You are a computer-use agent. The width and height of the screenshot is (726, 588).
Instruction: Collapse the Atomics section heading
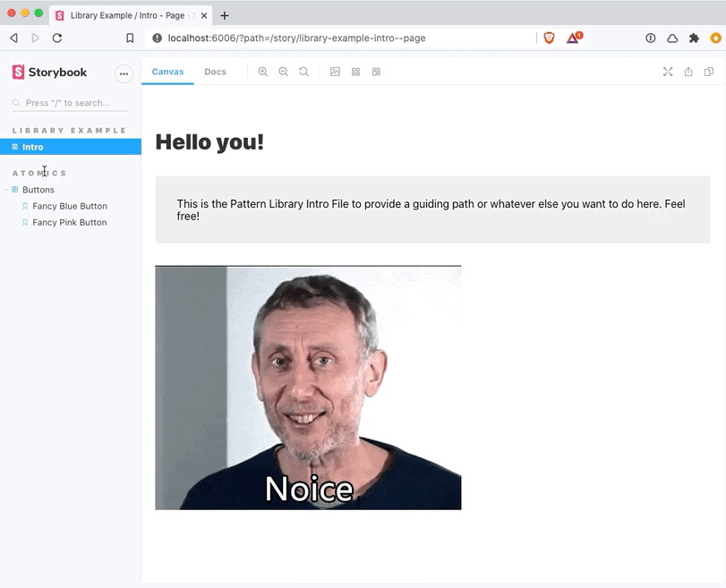coord(39,173)
